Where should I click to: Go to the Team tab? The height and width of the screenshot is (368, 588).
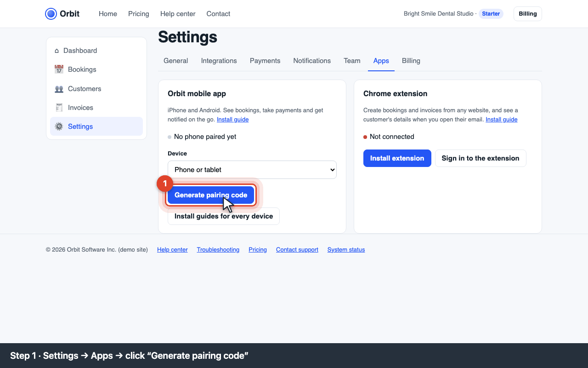pyautogui.click(x=352, y=61)
